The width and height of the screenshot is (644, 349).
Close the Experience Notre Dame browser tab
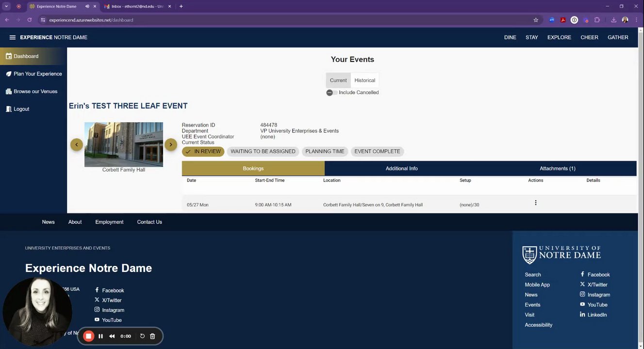click(95, 6)
